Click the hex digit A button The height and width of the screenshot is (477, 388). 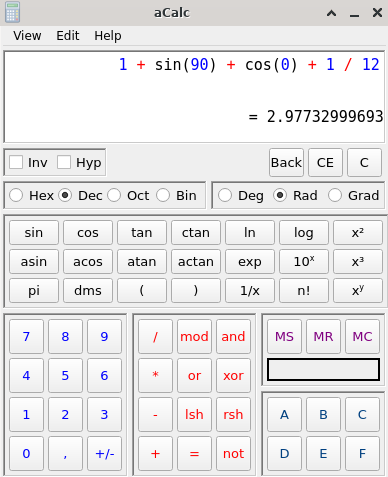(x=284, y=414)
